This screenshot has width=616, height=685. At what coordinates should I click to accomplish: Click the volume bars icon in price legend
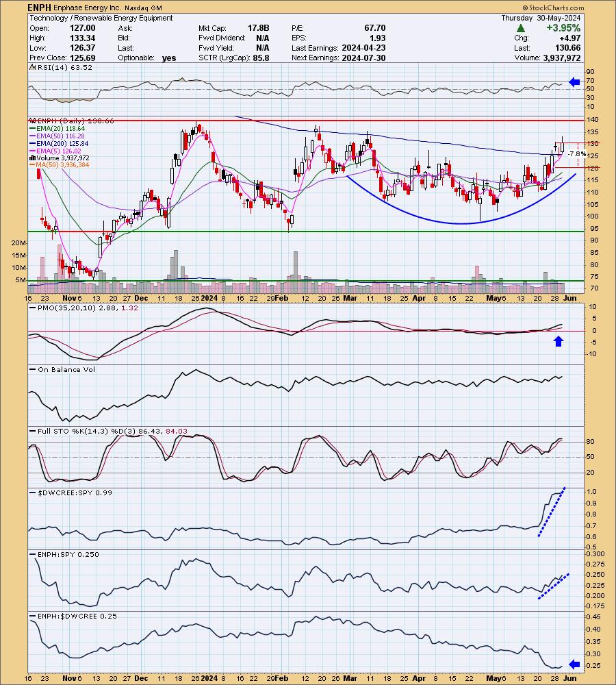click(x=32, y=158)
